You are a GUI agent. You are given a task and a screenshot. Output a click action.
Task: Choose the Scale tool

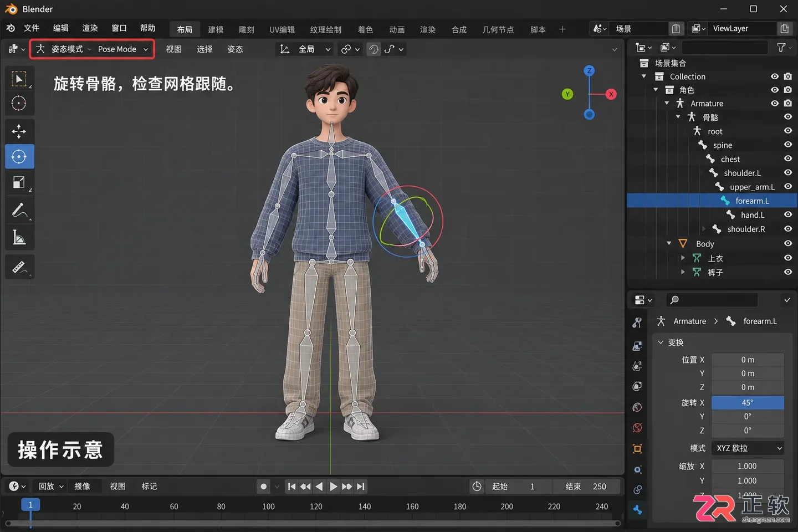(x=19, y=182)
